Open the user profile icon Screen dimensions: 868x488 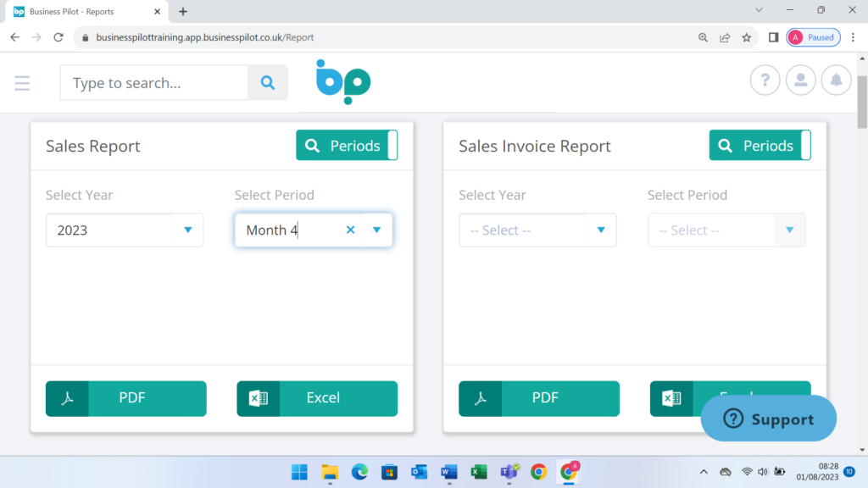coord(800,80)
